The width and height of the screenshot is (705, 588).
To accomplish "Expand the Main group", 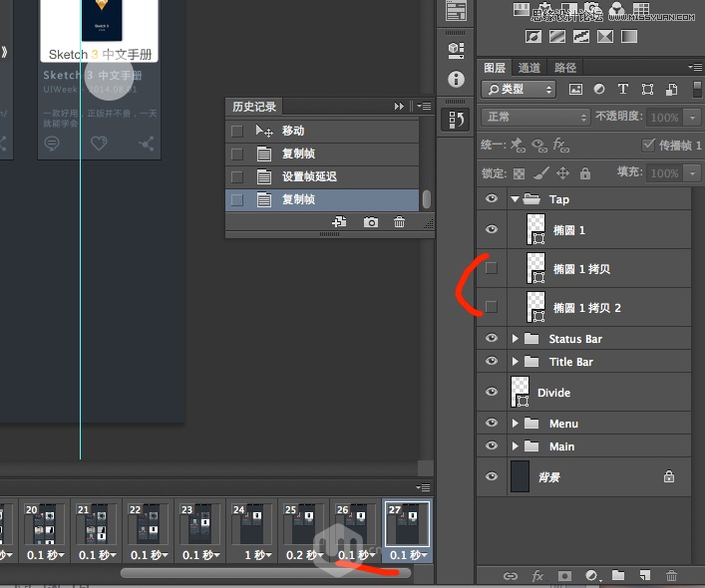I will click(516, 446).
